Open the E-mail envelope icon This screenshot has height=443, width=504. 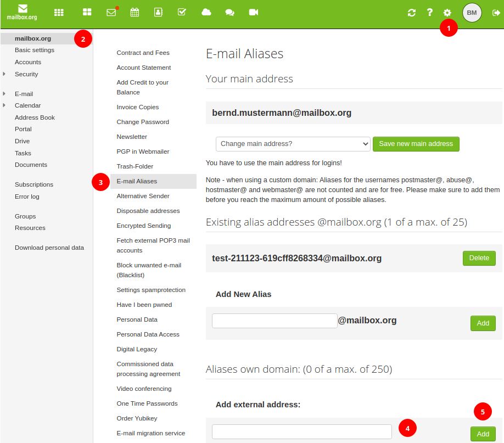[x=111, y=12]
